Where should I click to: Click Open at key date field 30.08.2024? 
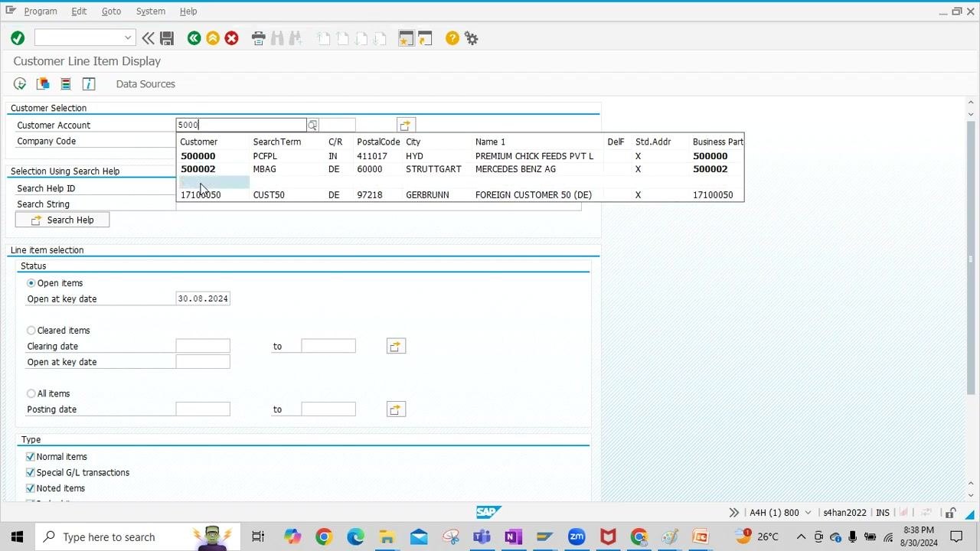(203, 298)
